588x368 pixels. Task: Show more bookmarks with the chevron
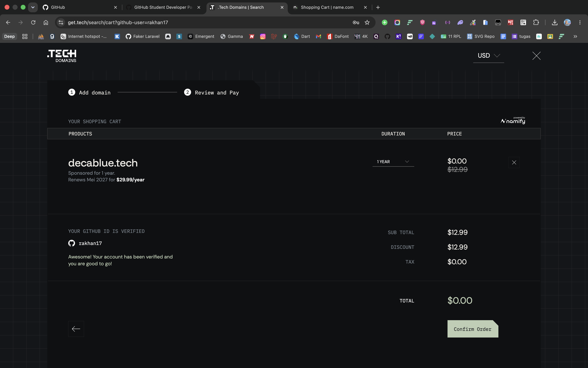(x=575, y=36)
